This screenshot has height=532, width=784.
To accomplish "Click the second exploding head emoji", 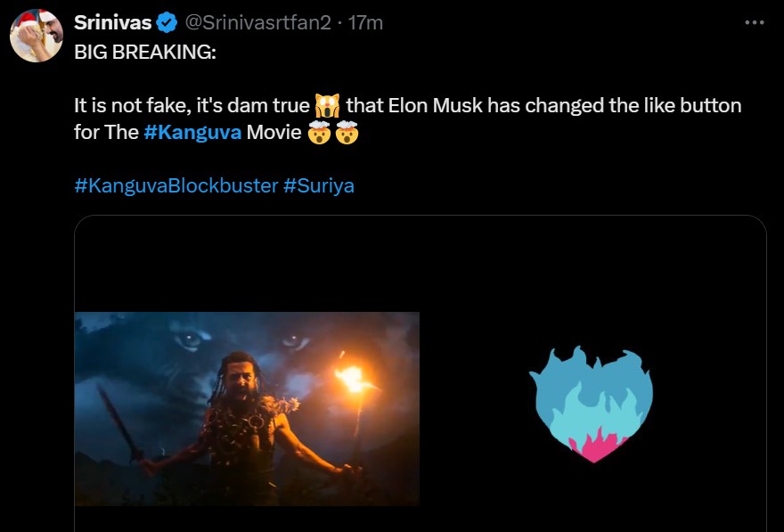I will click(x=347, y=135).
